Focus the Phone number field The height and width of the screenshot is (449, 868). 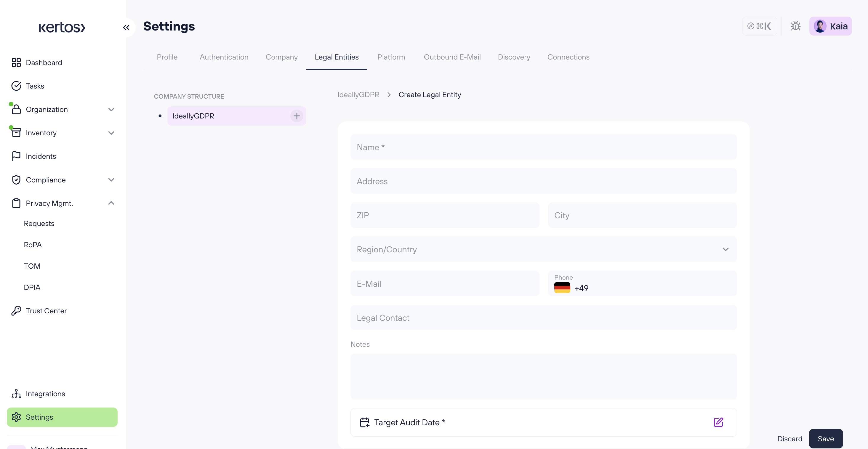coord(642,283)
